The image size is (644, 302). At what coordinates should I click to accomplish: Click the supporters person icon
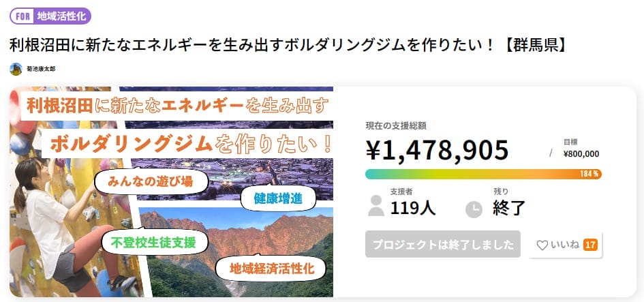[x=376, y=206]
